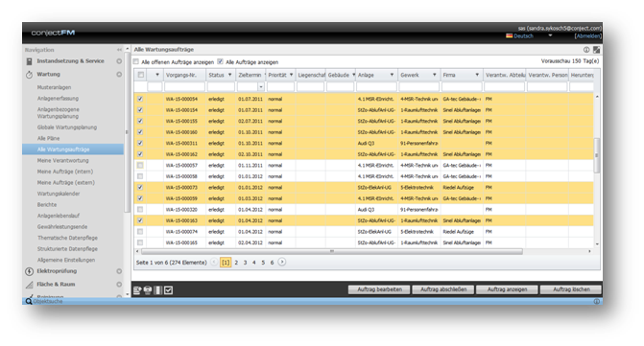644x346 pixels.
Task: Open Globale Wartungsplanung in navigation
Action: tap(67, 127)
